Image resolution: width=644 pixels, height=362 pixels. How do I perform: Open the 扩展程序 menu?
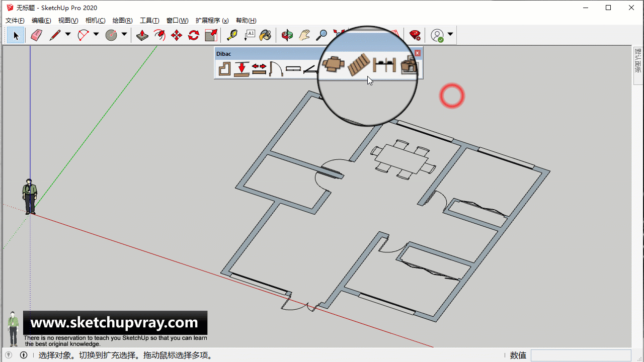pyautogui.click(x=212, y=21)
